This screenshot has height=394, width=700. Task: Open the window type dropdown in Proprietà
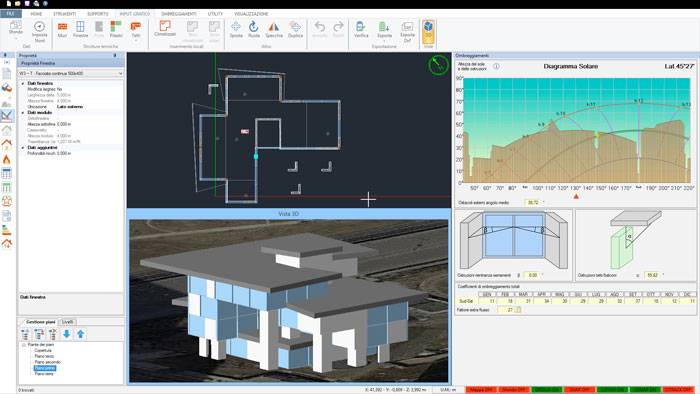pos(71,73)
